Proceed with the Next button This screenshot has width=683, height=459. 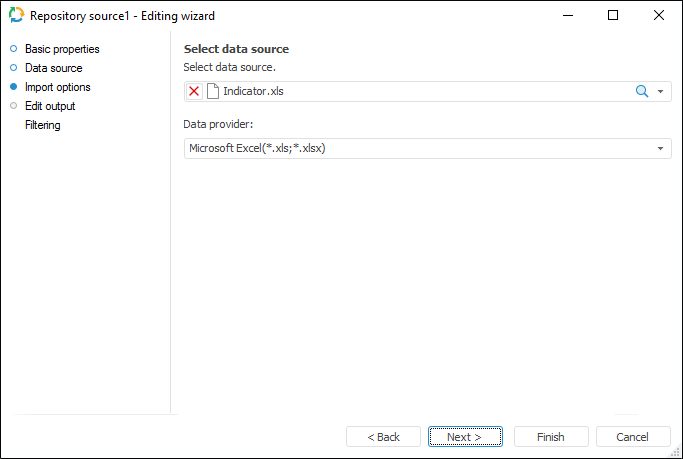click(x=464, y=437)
